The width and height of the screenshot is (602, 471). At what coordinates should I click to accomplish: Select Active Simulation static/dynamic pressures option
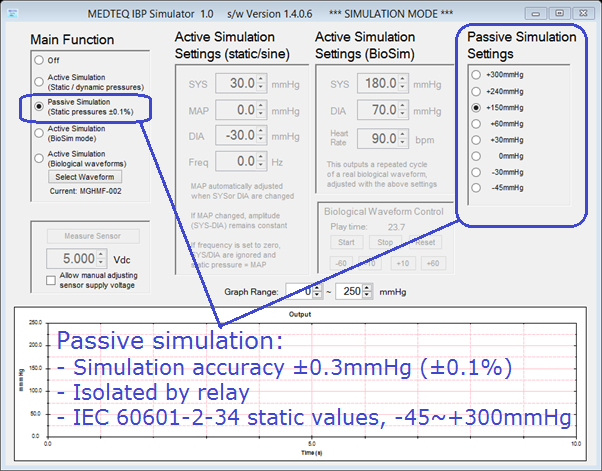[x=39, y=82]
